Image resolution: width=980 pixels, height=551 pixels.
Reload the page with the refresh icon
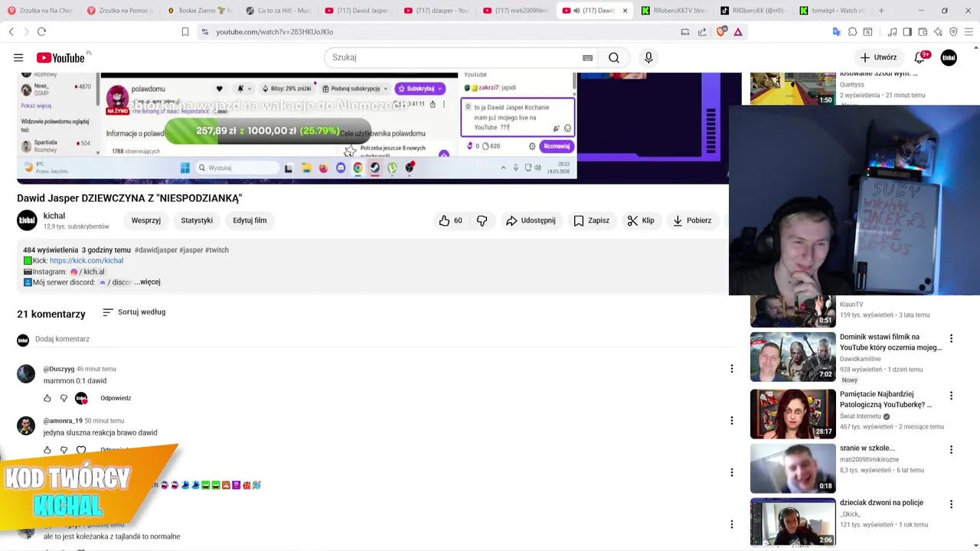coord(41,31)
